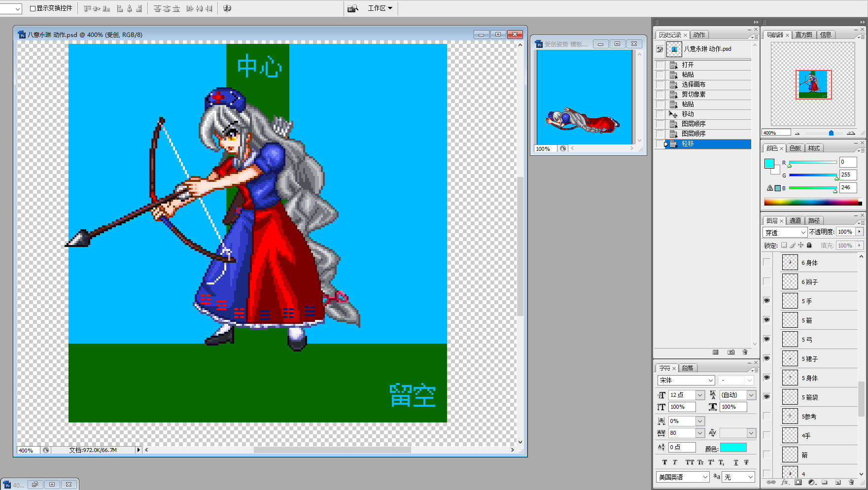Hide the 5 身体 layer
868x490 pixels.
(767, 378)
